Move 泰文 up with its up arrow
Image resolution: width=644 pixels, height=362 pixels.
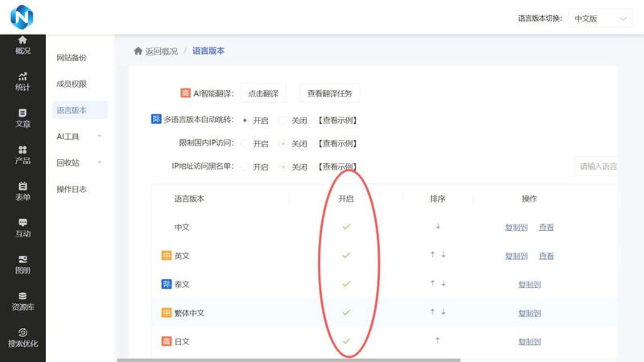[432, 283]
